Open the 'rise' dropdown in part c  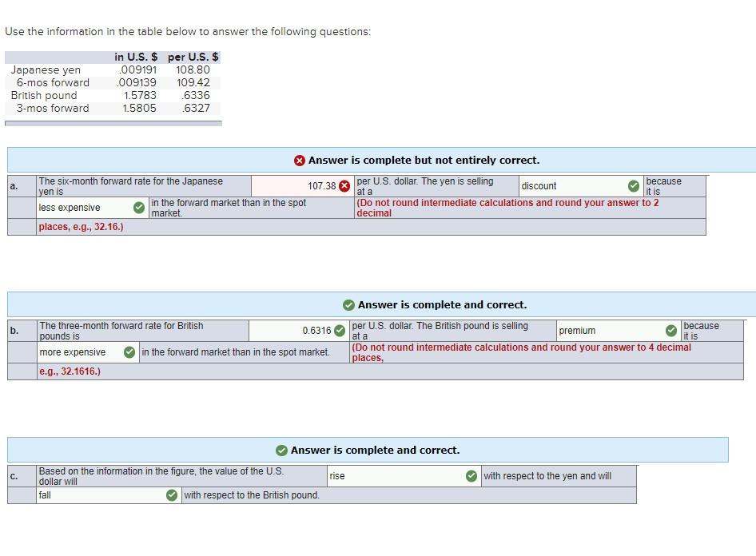tap(404, 476)
